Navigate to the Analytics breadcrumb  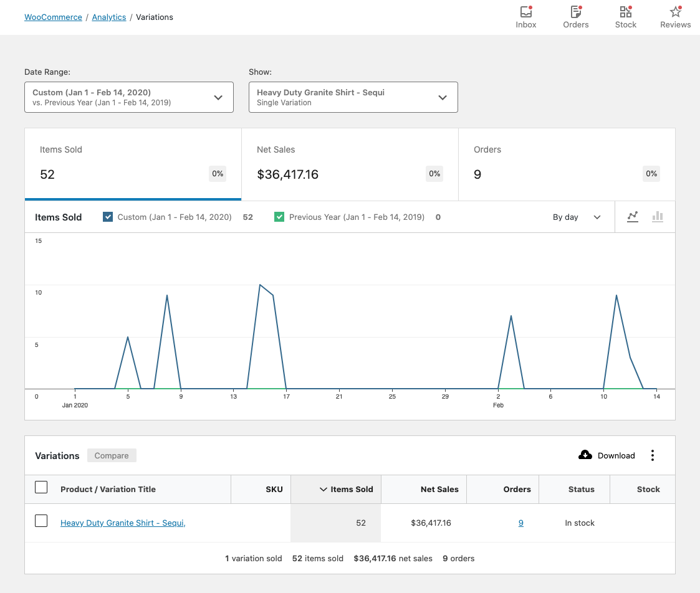109,17
